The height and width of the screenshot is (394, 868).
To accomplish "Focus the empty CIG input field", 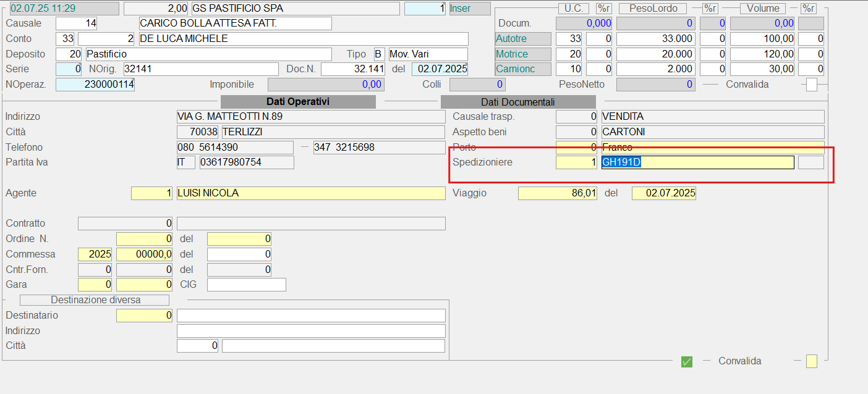I will pos(246,285).
